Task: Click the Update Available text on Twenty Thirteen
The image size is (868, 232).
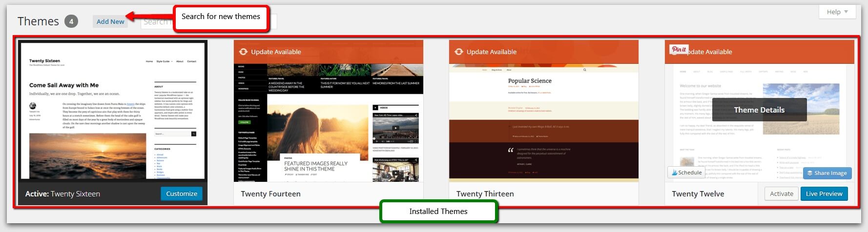Action: coord(491,52)
